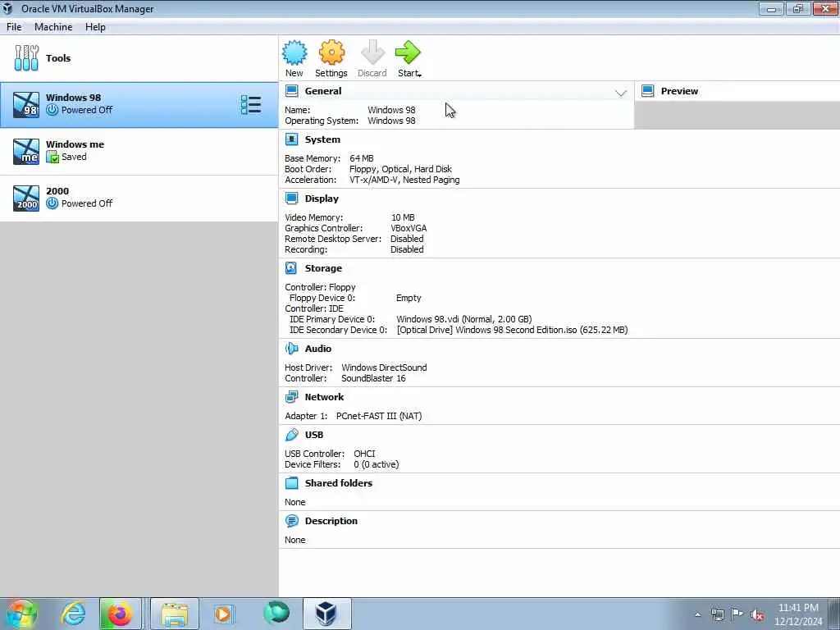Show hidden system tray icons
This screenshot has width=840, height=630.
[x=697, y=615]
